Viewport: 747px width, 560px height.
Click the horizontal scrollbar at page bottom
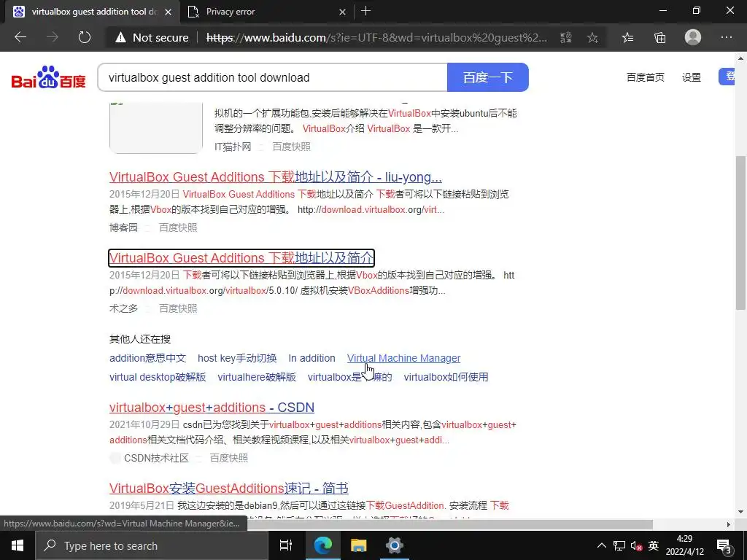coord(449,524)
